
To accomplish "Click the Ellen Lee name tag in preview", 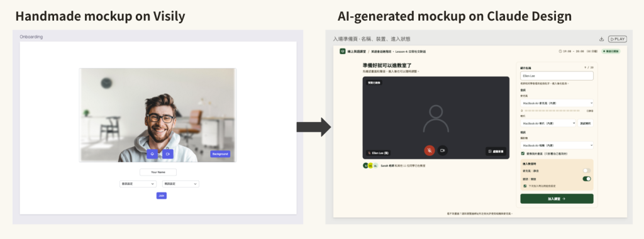I will coord(378,153).
